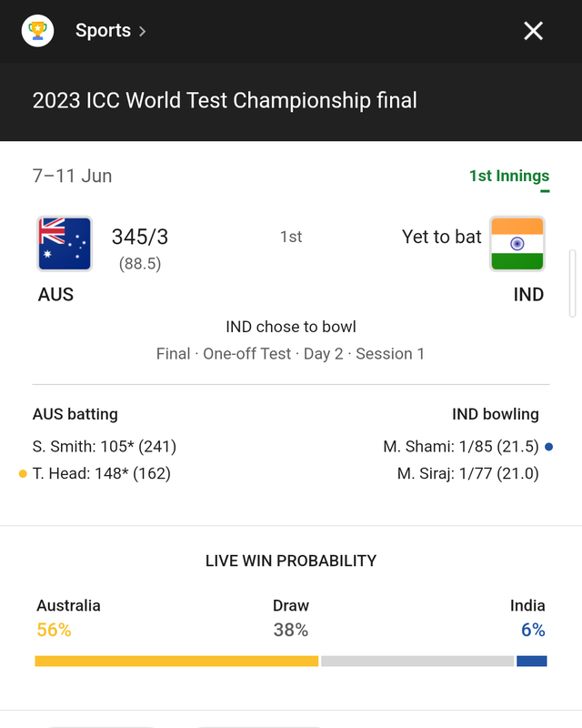The width and height of the screenshot is (582, 728).
Task: Click the yellow Australia probability bar
Action: (176, 662)
